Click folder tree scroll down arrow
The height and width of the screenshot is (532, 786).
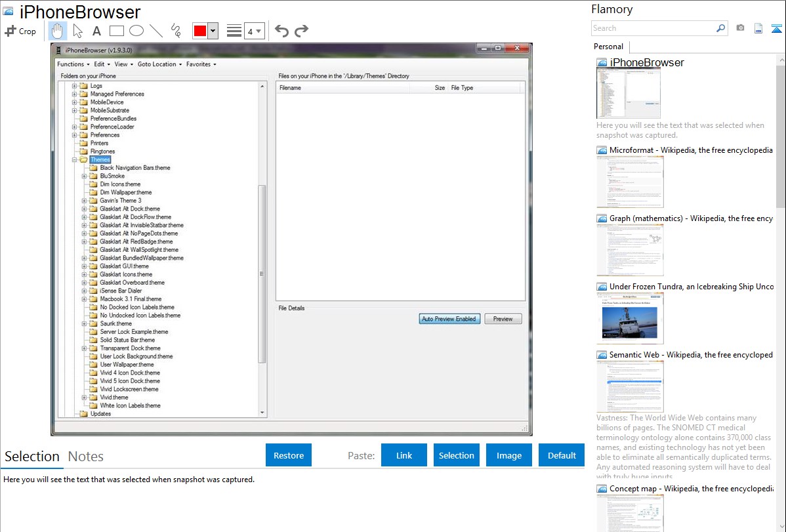pyautogui.click(x=262, y=413)
